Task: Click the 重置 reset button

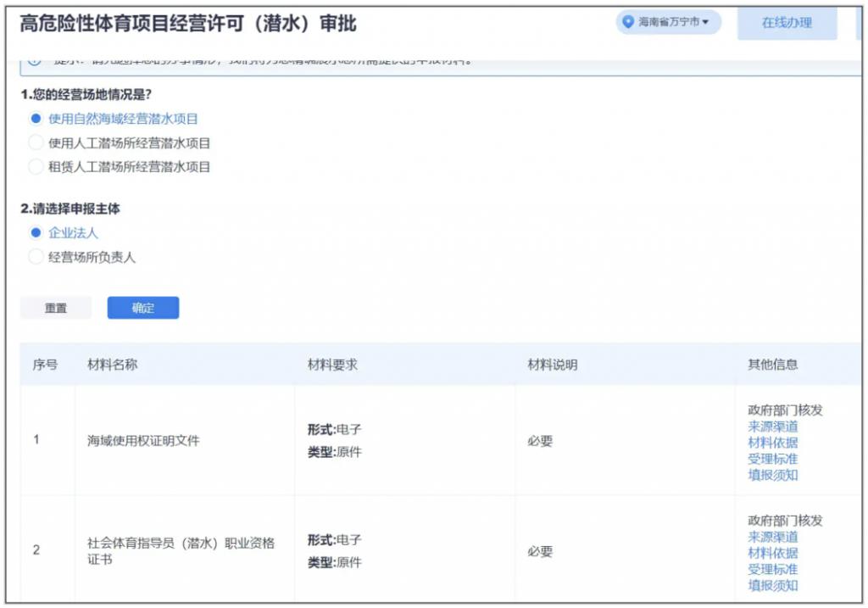Action: pos(56,308)
